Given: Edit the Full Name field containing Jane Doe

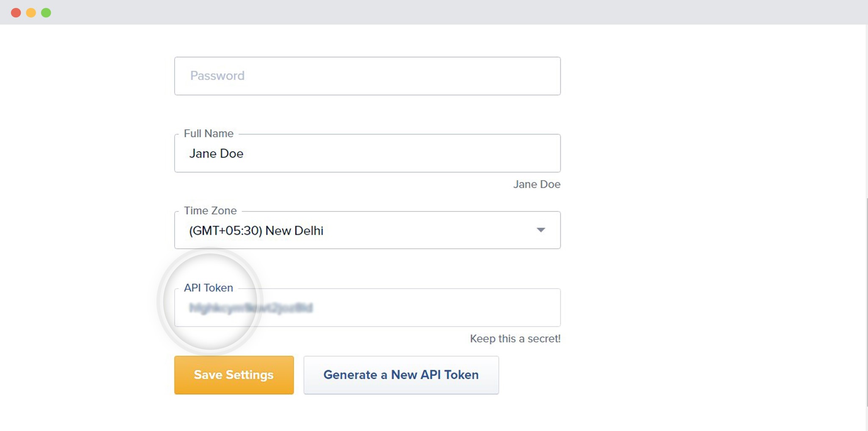Looking at the screenshot, I should tap(367, 153).
